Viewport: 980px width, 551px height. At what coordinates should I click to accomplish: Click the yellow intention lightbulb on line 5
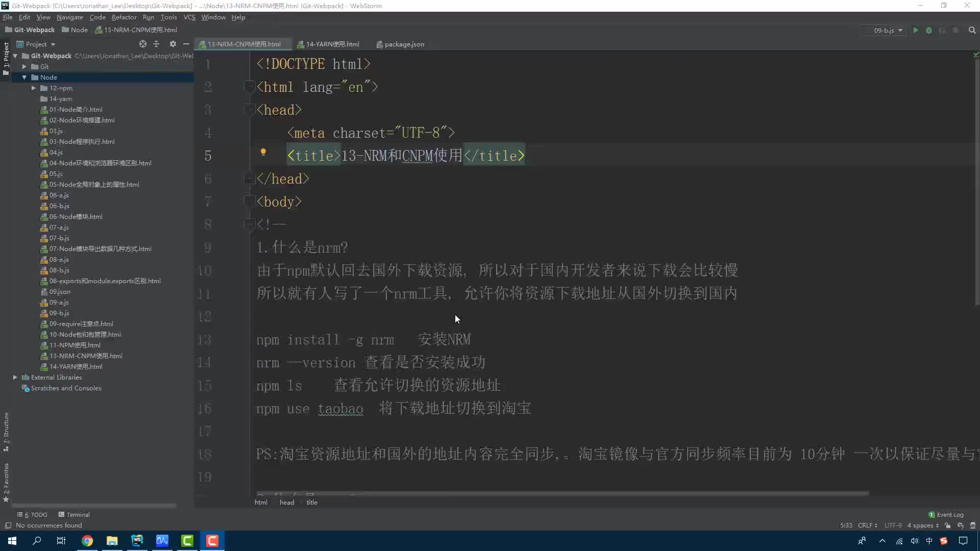pyautogui.click(x=263, y=152)
